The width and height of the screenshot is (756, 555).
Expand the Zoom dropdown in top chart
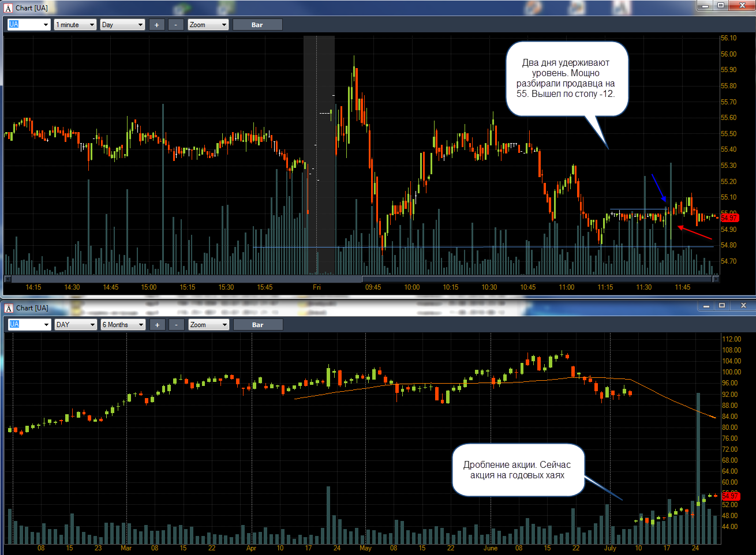[208, 25]
